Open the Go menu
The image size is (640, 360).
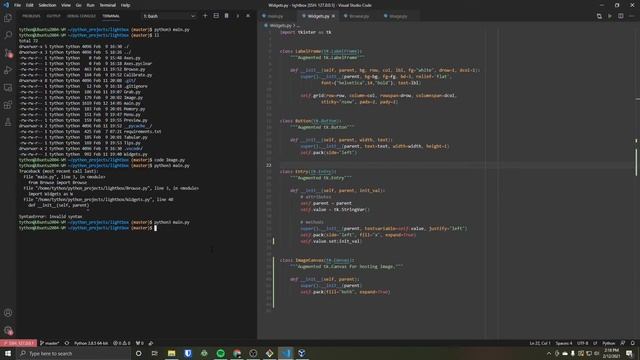[x=78, y=5]
